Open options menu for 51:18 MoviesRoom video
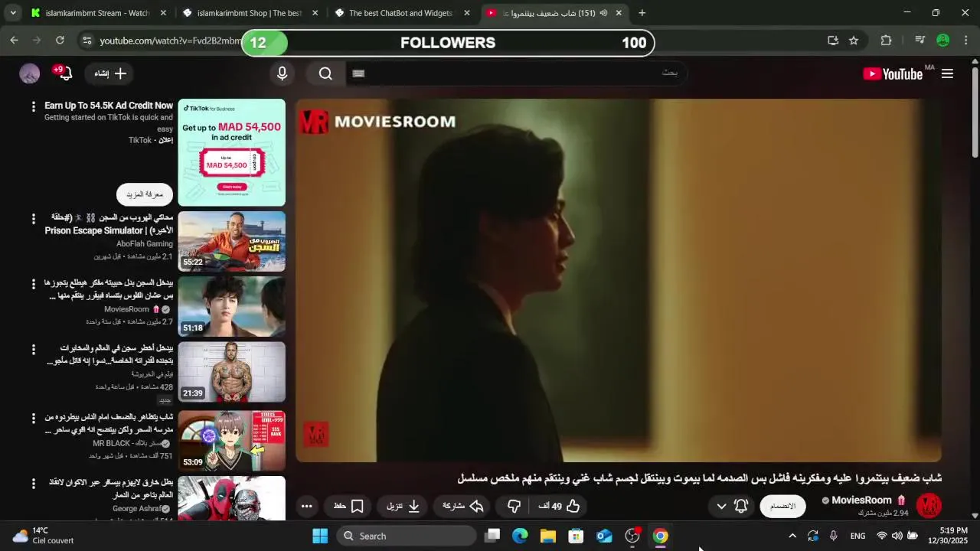The width and height of the screenshot is (980, 551). coord(33,284)
